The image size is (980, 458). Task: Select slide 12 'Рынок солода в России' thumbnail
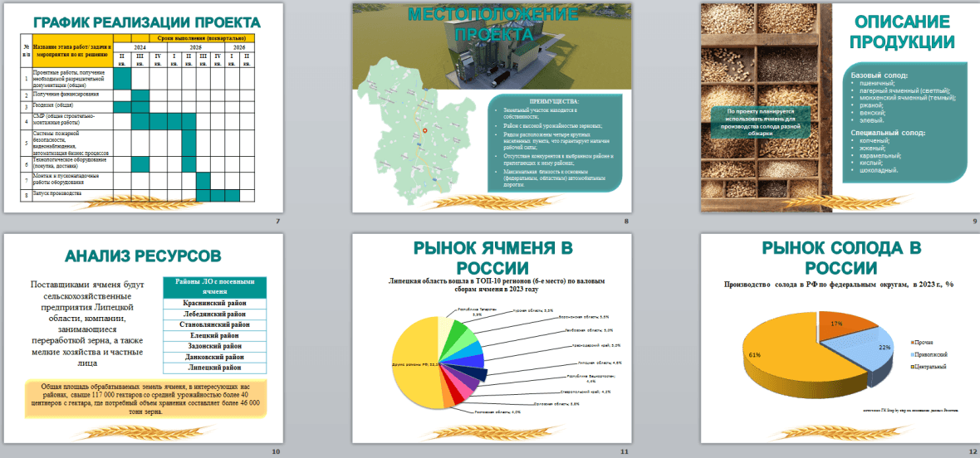pyautogui.click(x=840, y=339)
